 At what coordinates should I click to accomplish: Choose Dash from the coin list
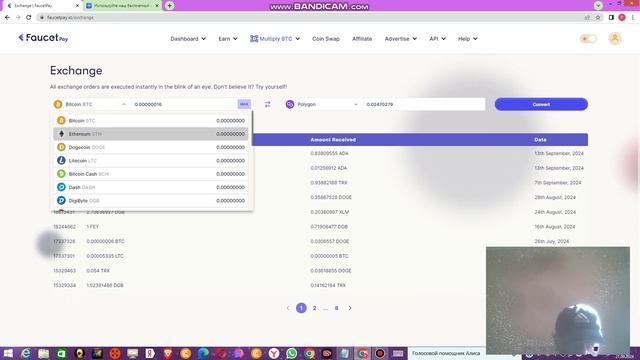151,187
